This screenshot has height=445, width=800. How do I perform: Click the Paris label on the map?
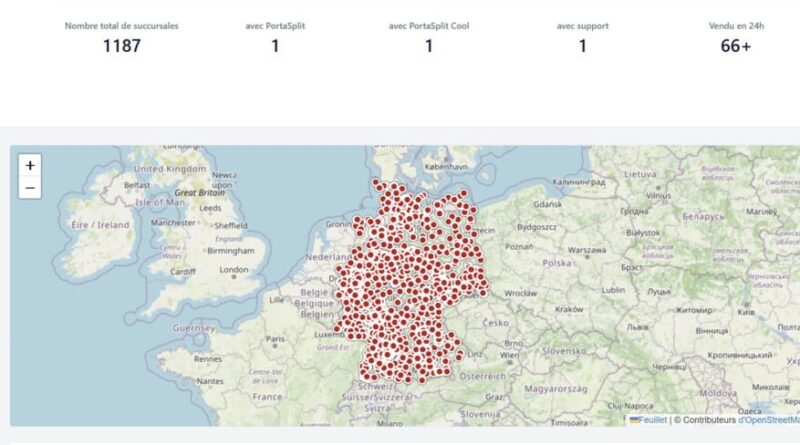click(x=275, y=339)
